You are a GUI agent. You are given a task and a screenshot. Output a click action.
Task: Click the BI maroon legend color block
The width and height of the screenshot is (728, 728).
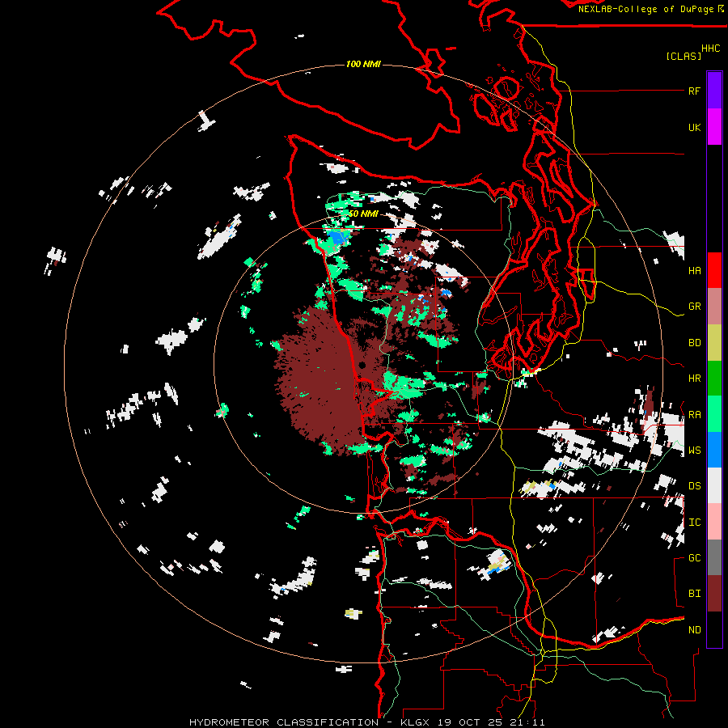pyautogui.click(x=714, y=594)
